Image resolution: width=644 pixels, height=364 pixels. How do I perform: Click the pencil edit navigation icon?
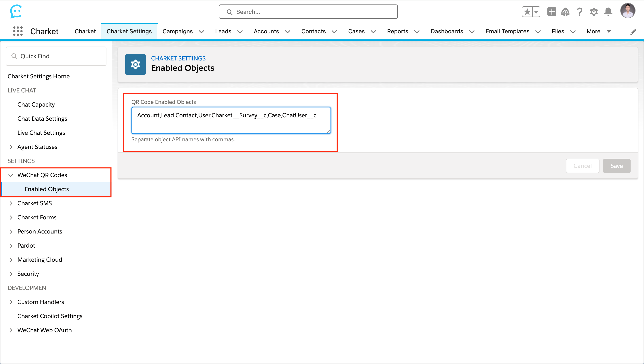point(633,32)
